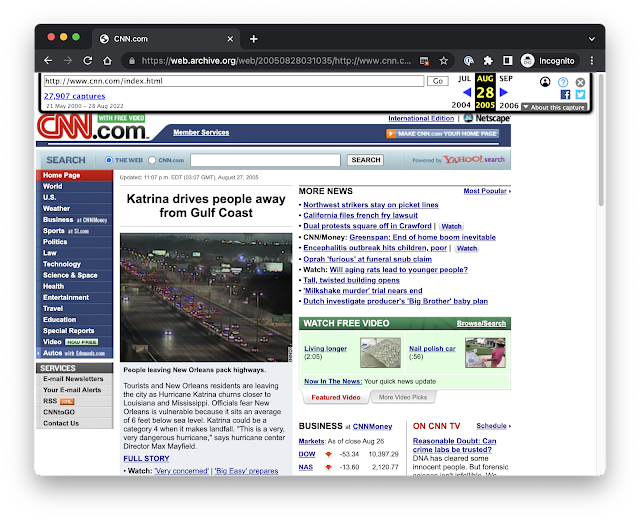Viewport: 640px width, 521px height.
Task: Click the CNNMoney business link
Action: coord(372,426)
